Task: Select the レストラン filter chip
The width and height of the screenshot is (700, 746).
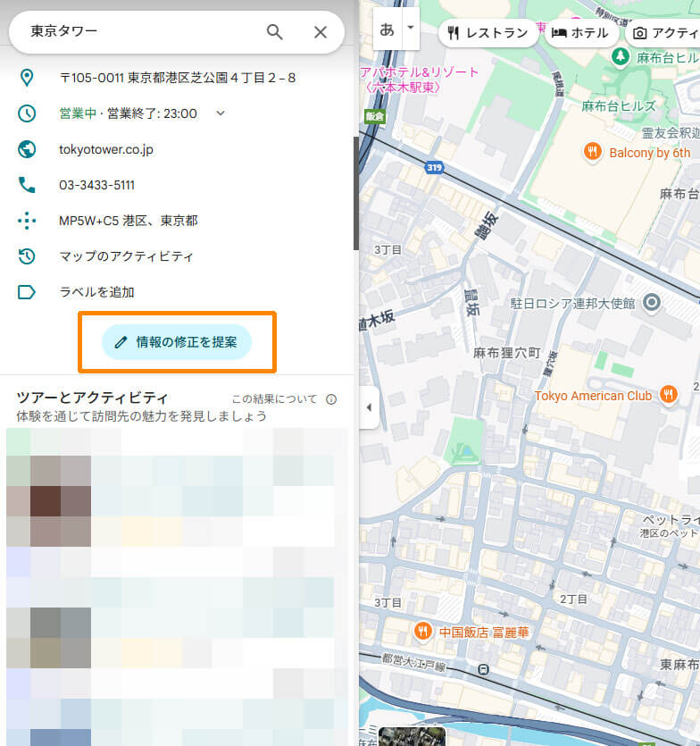Action: 488,33
